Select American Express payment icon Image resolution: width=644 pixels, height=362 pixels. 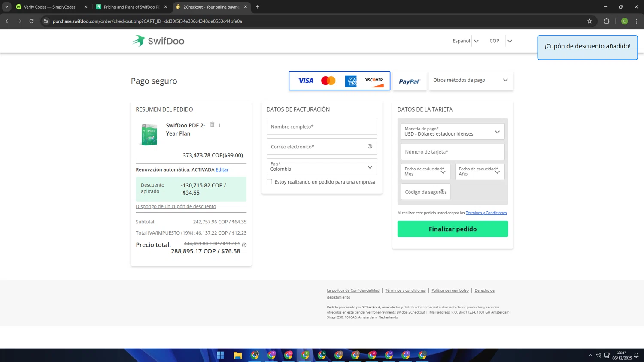[x=351, y=81]
